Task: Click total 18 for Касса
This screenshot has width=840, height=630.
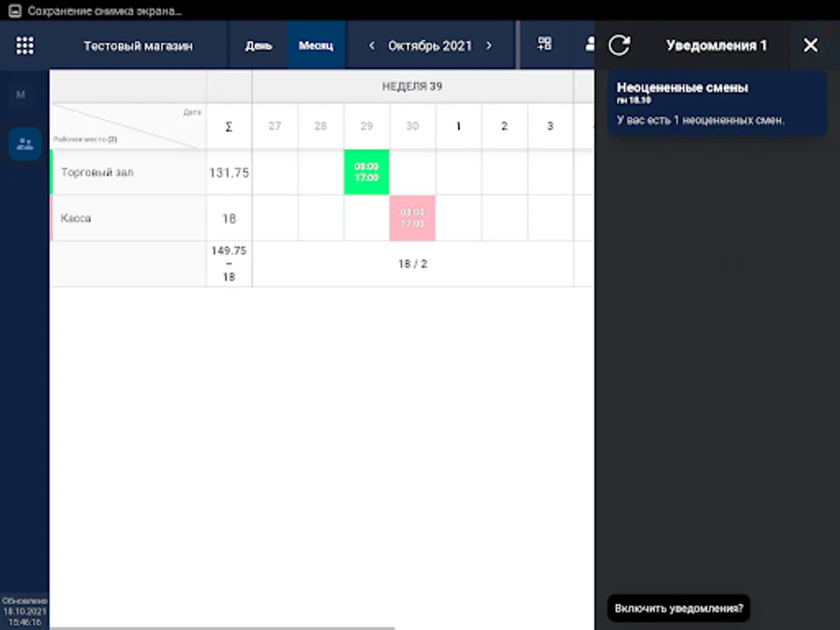Action: click(229, 218)
